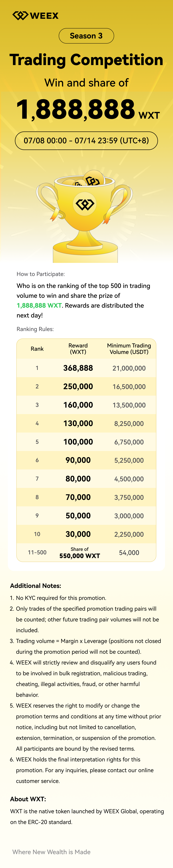Screen dimensions: 173x868
Task: Click the Additional Notes heading
Action: pos(36,586)
